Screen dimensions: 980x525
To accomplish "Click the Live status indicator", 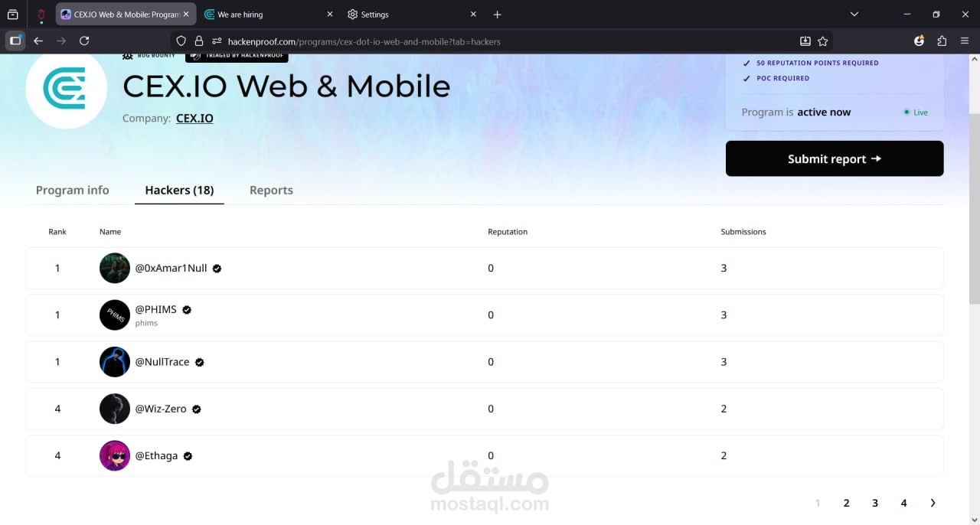I will coord(916,112).
